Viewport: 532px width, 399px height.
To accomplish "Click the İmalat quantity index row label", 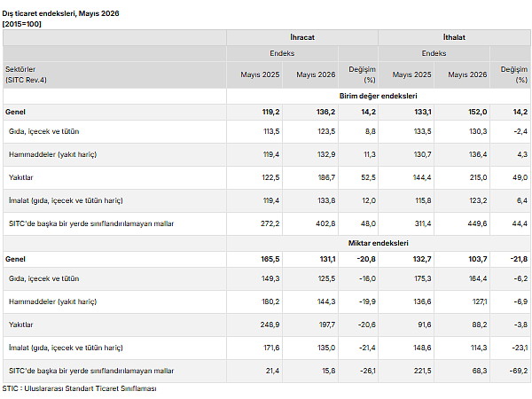I will tap(66, 348).
